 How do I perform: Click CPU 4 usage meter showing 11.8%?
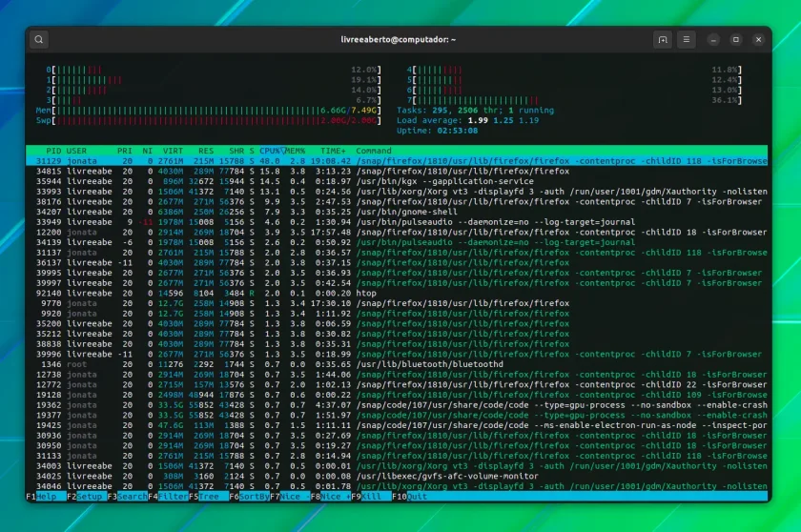coord(574,70)
